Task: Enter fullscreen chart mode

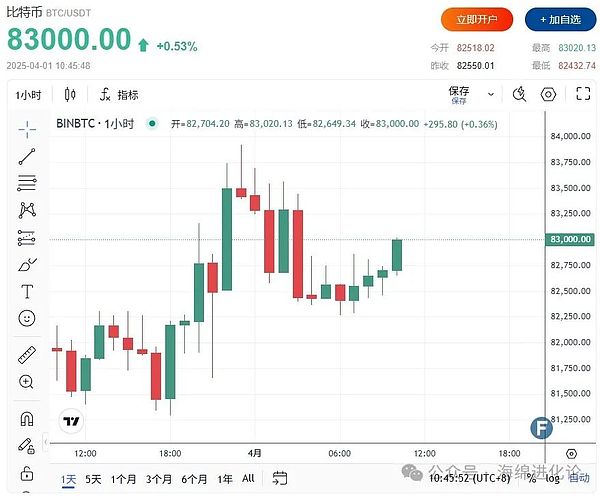Action: (584, 95)
